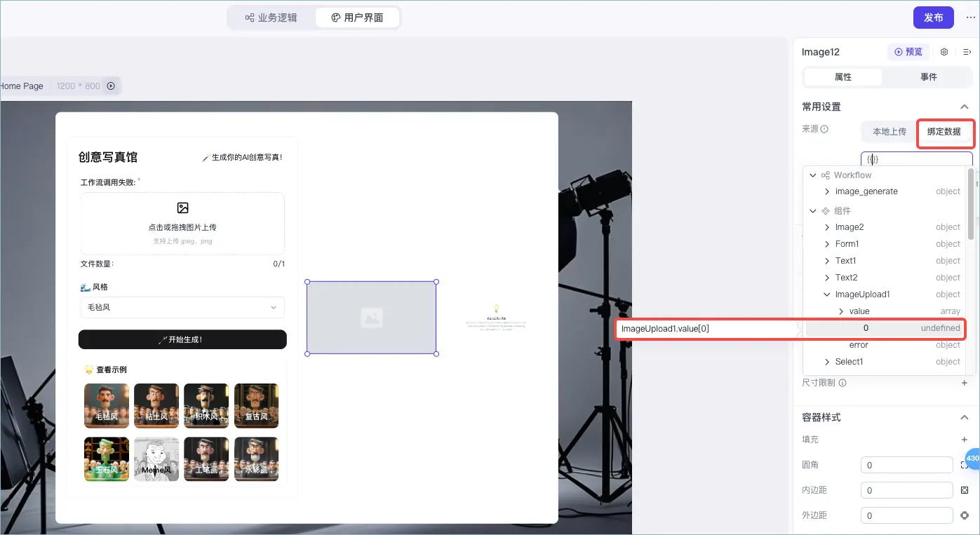The image size is (980, 535).
Task: Click the 工作流调用失败: label
Action: [x=108, y=183]
